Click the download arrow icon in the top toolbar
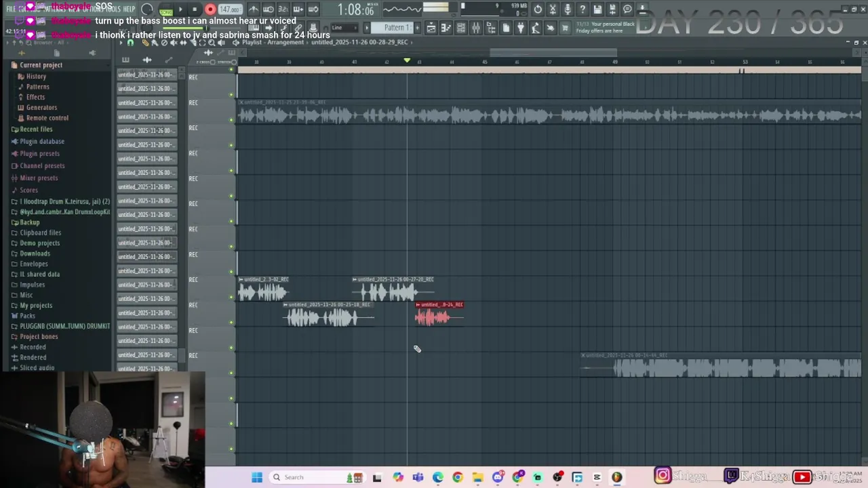This screenshot has width=868, height=488. (x=642, y=9)
